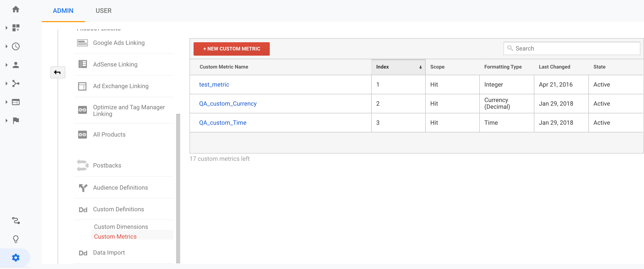This screenshot has height=269, width=644.
Task: Click the NEW CUSTOM METRIC button
Action: click(x=231, y=49)
